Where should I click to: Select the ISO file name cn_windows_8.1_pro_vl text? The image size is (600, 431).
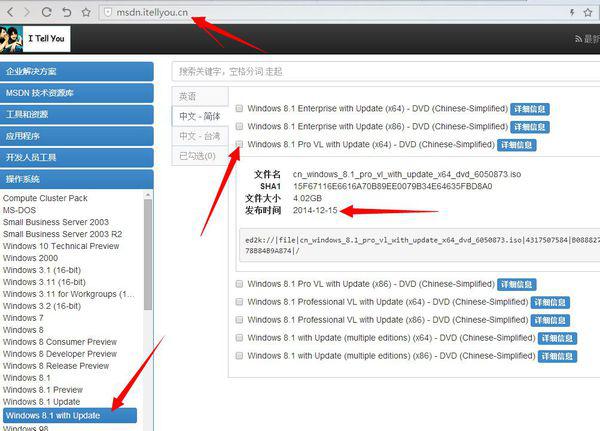pos(407,175)
